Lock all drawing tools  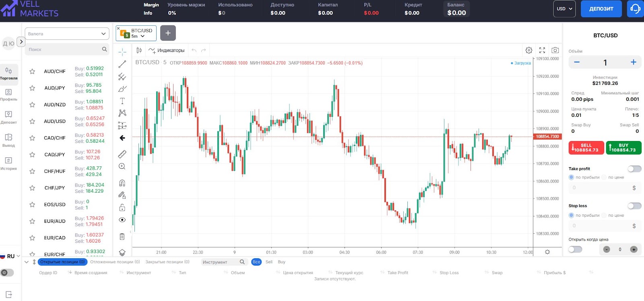(x=122, y=208)
